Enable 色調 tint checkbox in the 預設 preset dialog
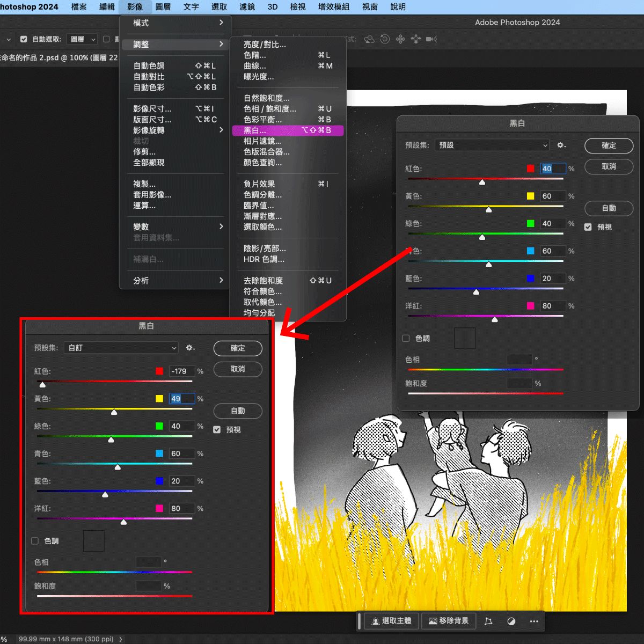The height and width of the screenshot is (644, 644). click(x=406, y=338)
